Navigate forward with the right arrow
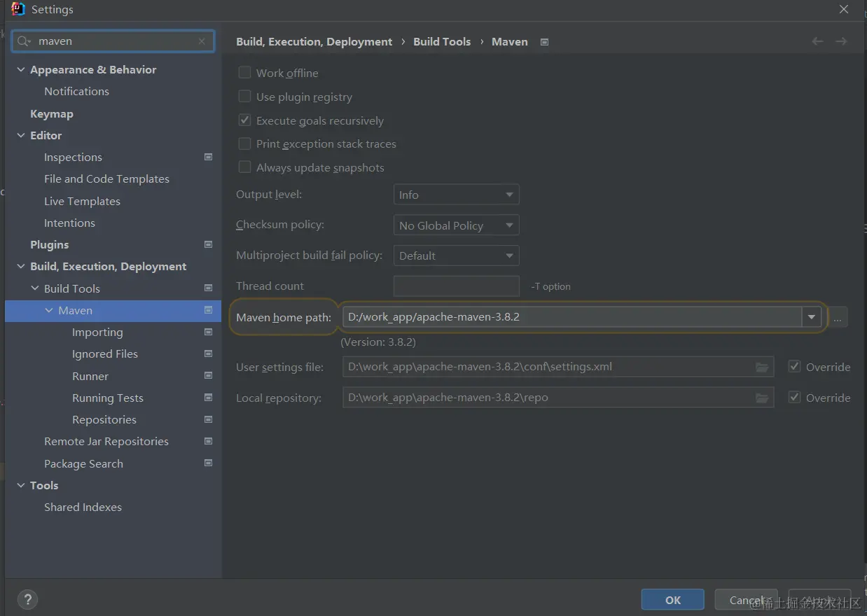The height and width of the screenshot is (616, 867). pyautogui.click(x=841, y=41)
